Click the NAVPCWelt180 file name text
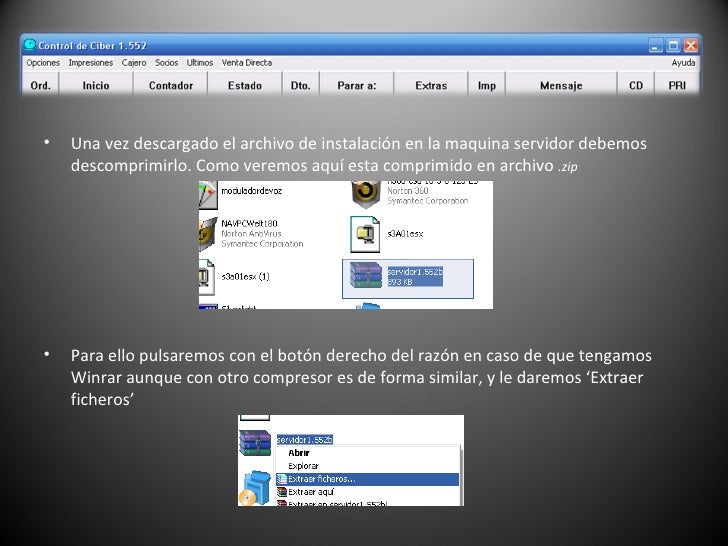Screen dimensions: 728x546 pyautogui.click(x=249, y=223)
